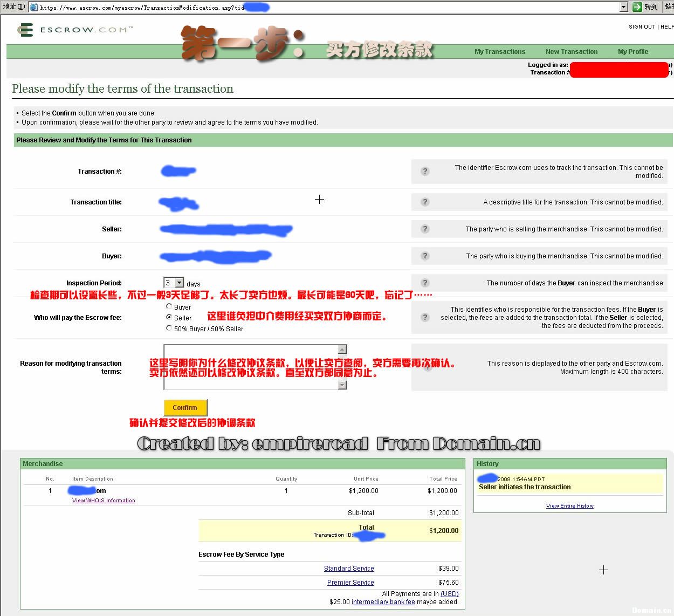Image resolution: width=674 pixels, height=616 pixels.
Task: Click the 'Seller initiates the transaction' history entry
Action: click(525, 487)
